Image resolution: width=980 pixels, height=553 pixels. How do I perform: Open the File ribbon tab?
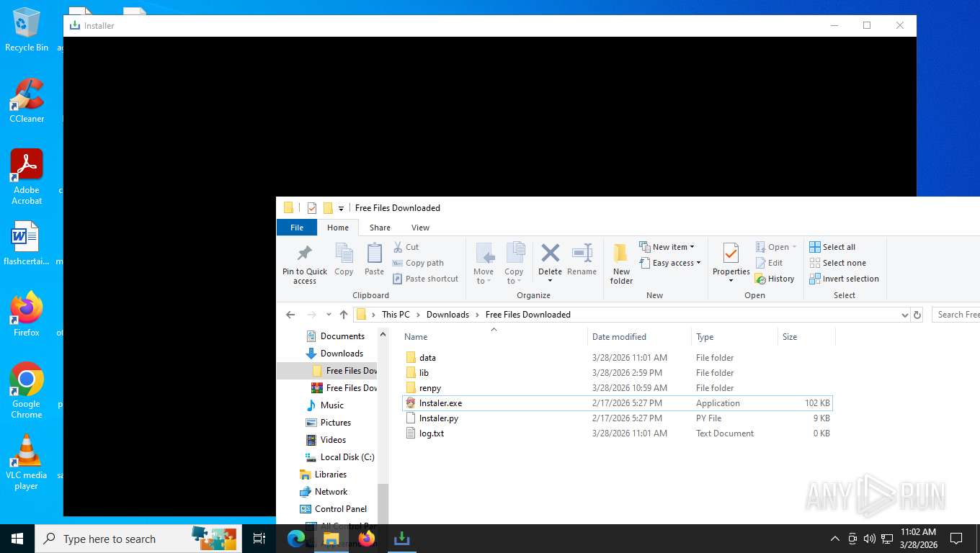[x=297, y=228]
